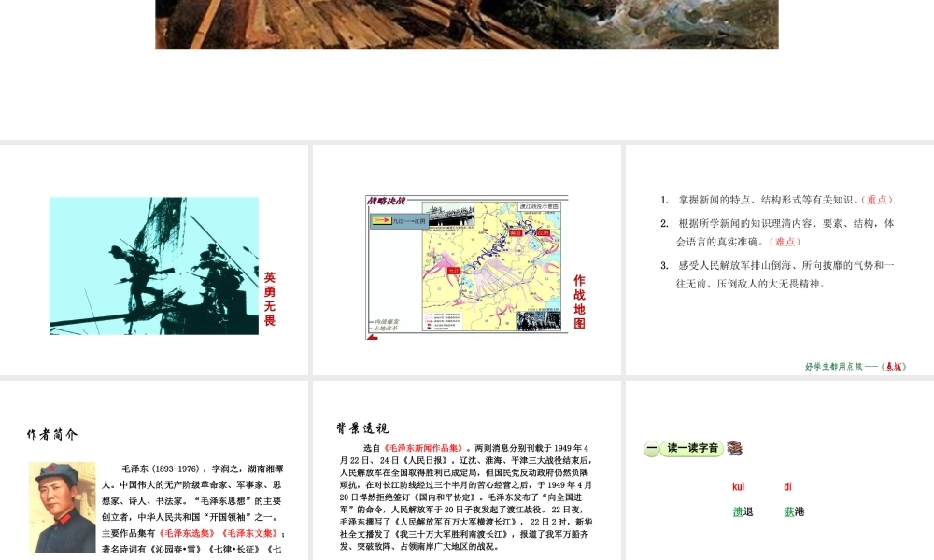
Task: Click objective 3 beginning 感受人民解放军
Action: (x=777, y=274)
